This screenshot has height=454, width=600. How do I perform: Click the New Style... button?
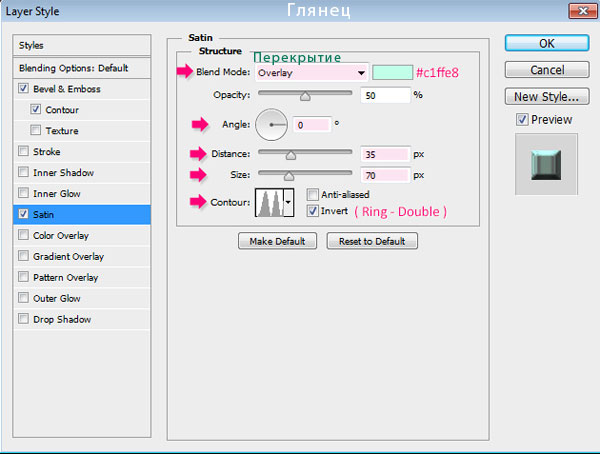pos(547,96)
